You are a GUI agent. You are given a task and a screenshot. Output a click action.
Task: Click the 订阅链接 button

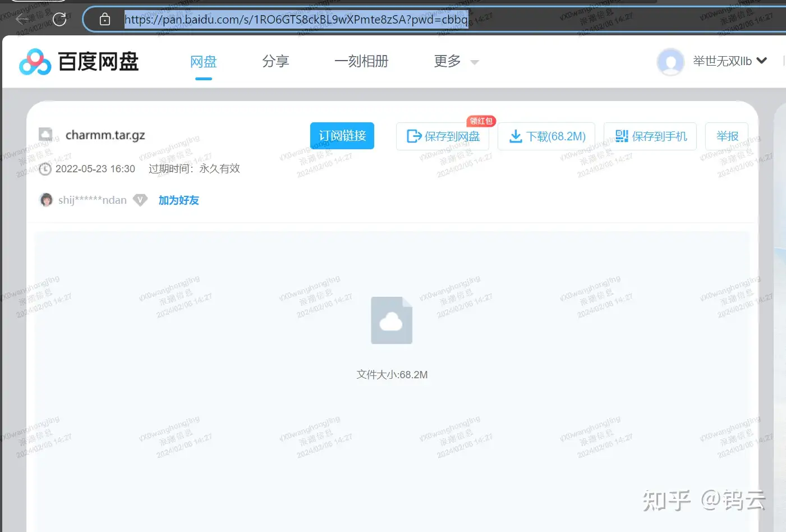342,135
